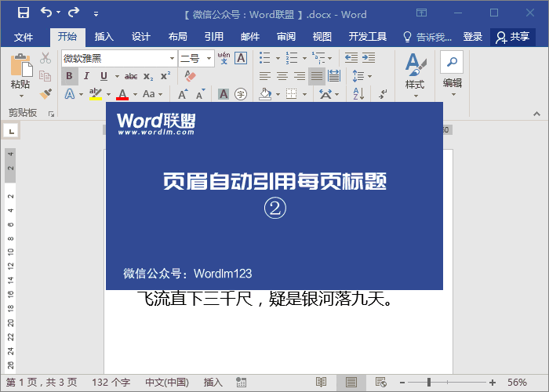Redo the last action

tap(74, 13)
